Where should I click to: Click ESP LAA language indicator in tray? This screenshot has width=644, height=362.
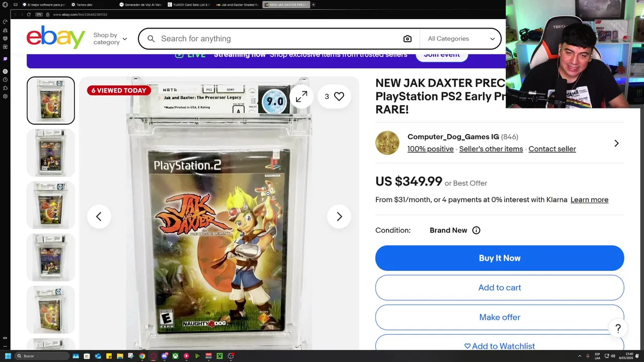pos(597,356)
